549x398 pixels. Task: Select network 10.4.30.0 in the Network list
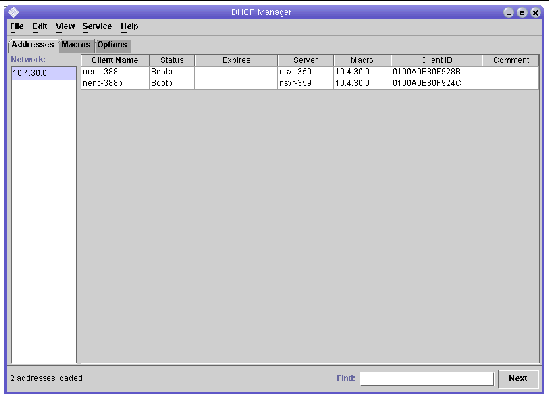(x=44, y=73)
